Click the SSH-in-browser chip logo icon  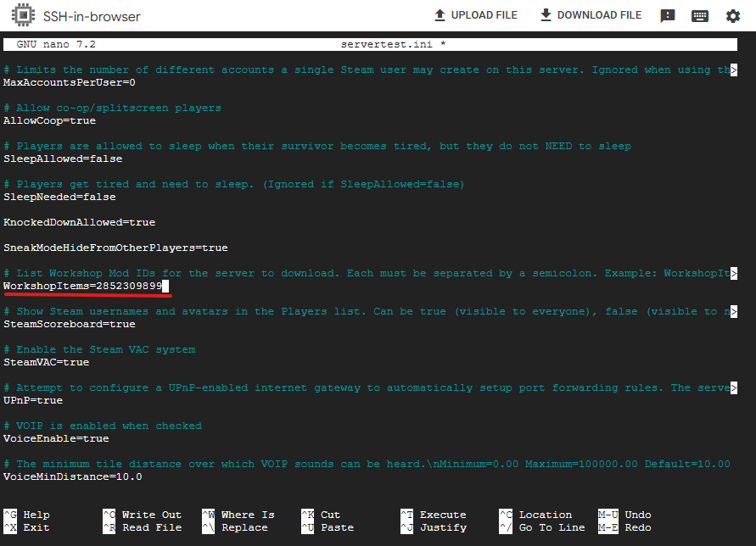(23, 15)
